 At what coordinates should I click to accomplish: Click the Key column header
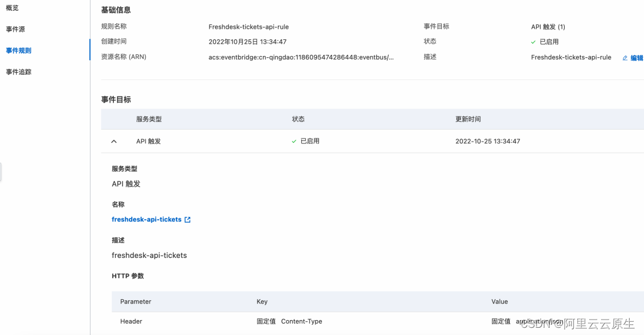(262, 302)
